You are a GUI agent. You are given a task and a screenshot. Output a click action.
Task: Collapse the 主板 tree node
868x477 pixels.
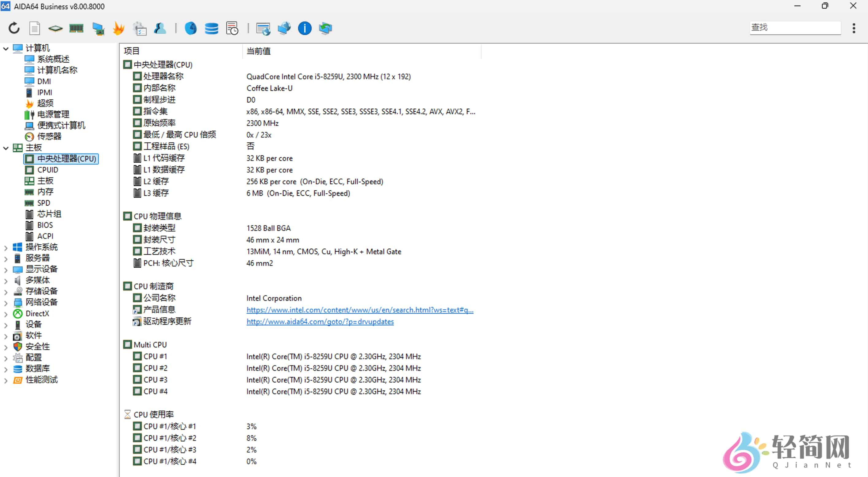click(x=6, y=148)
